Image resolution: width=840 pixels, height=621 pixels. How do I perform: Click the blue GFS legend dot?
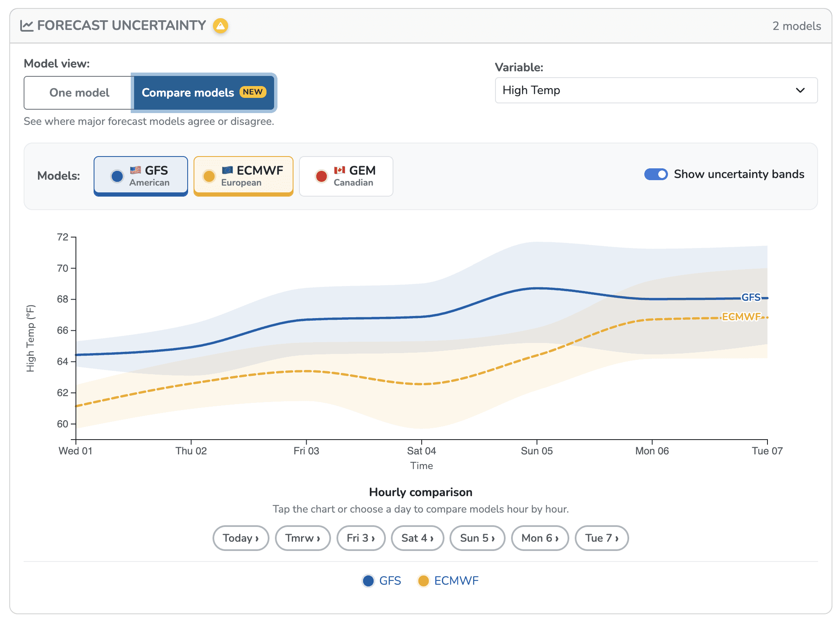(368, 581)
